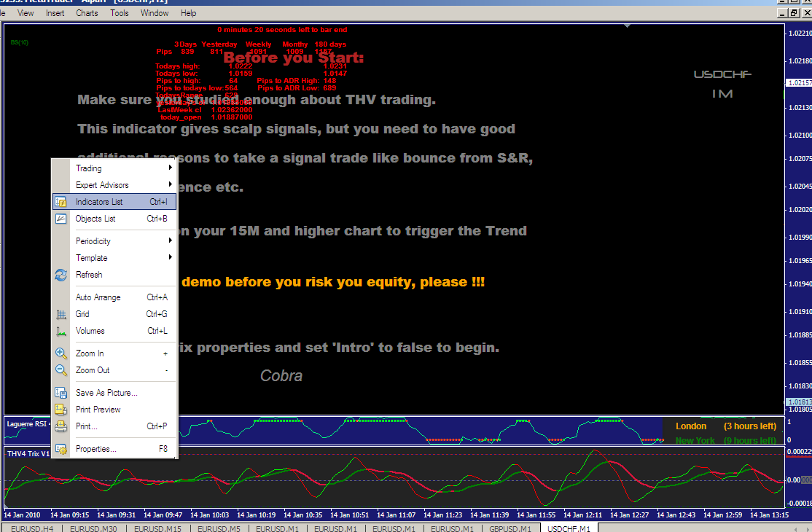Open the Trading submenu entry
The image size is (812, 532).
point(114,168)
